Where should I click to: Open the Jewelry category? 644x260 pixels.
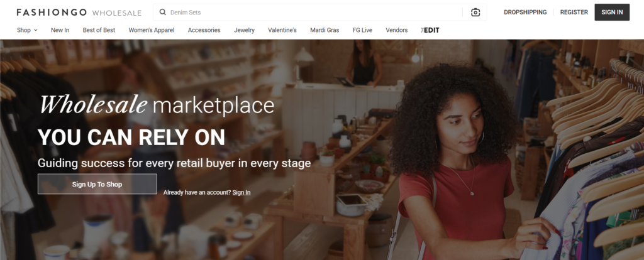pyautogui.click(x=245, y=30)
